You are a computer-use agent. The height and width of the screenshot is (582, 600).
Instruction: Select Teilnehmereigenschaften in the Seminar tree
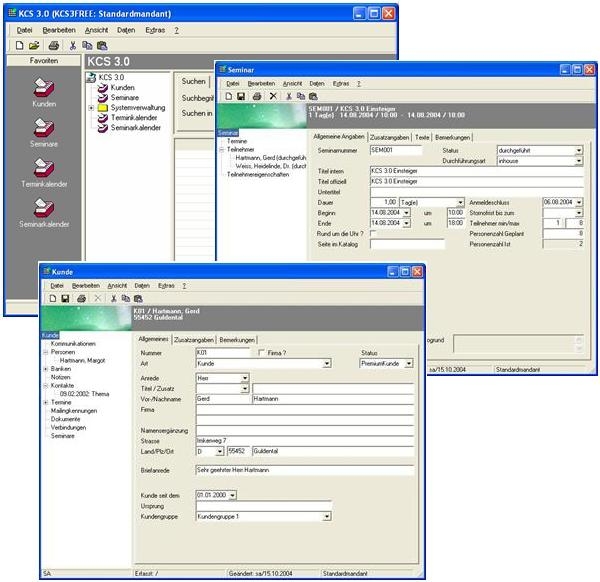(260, 174)
